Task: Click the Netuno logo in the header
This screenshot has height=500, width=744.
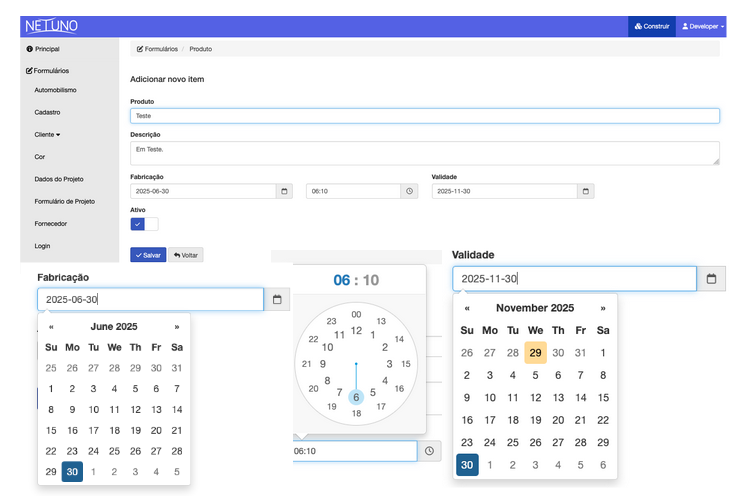Action: 51,26
